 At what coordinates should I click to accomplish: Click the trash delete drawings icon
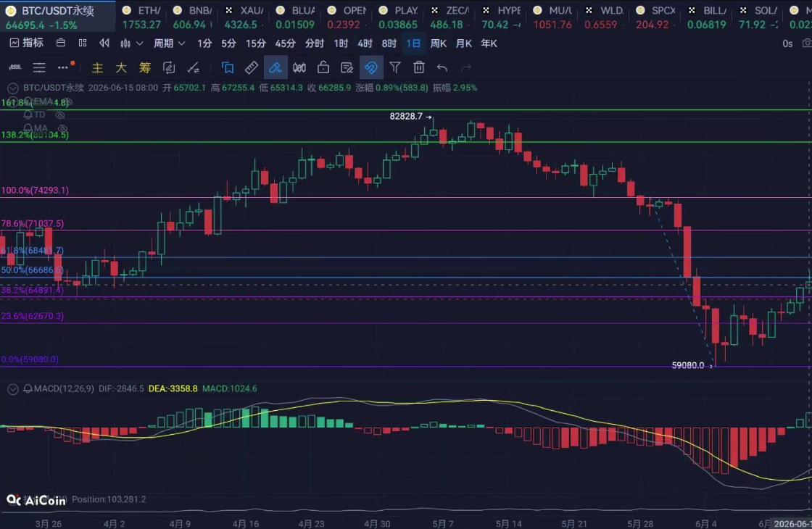click(x=419, y=67)
